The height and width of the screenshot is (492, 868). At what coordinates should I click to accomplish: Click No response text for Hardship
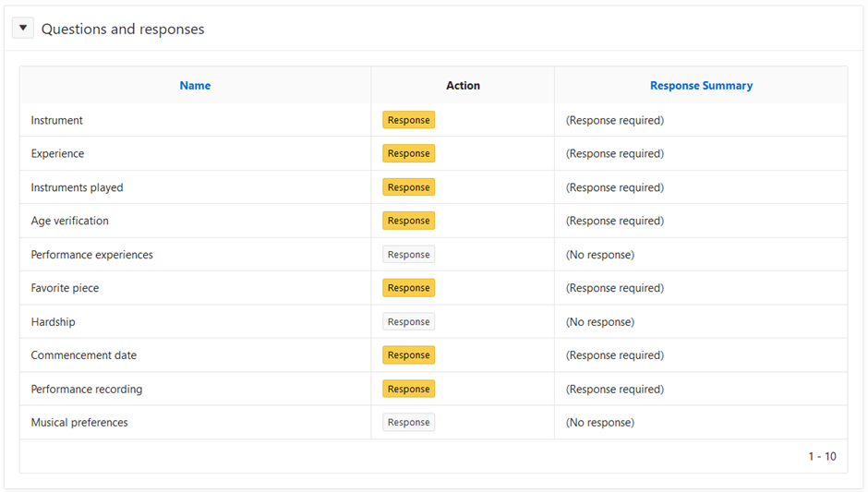599,322
